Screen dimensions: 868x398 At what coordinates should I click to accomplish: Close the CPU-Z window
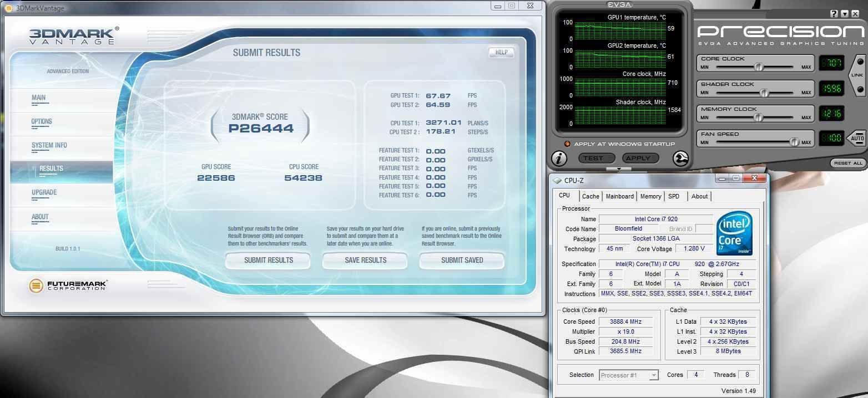(754, 178)
